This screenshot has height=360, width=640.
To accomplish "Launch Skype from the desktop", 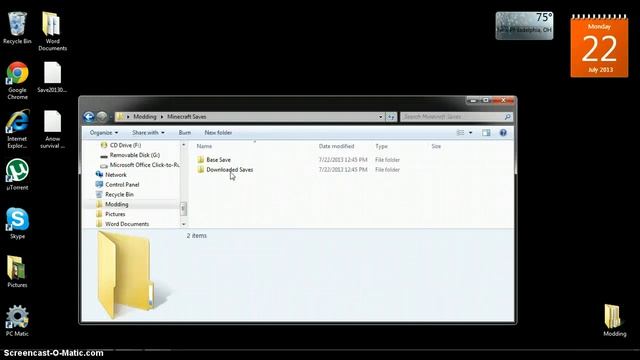I will (17, 223).
